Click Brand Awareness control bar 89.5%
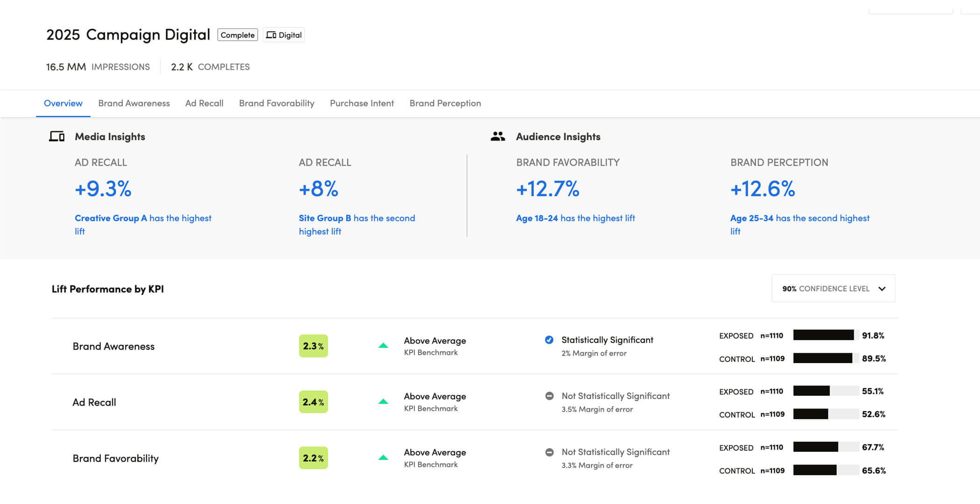 [826, 358]
